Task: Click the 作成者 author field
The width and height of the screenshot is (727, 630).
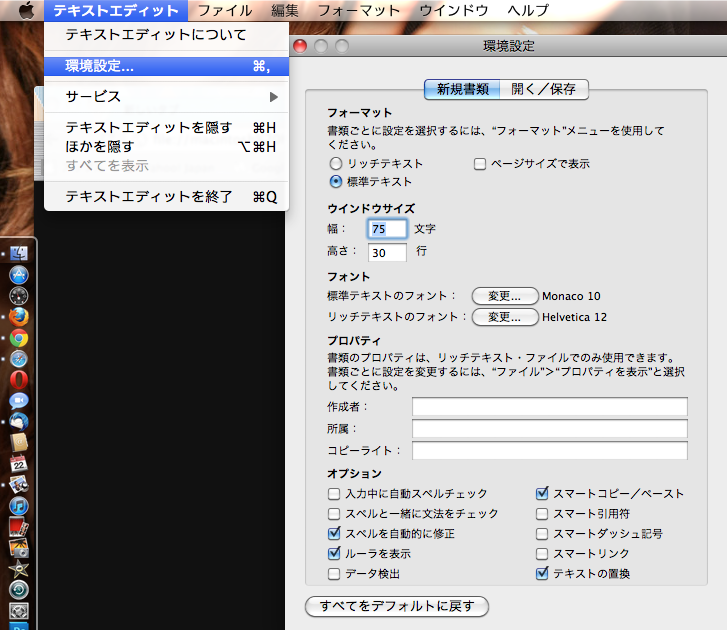Action: click(x=549, y=407)
